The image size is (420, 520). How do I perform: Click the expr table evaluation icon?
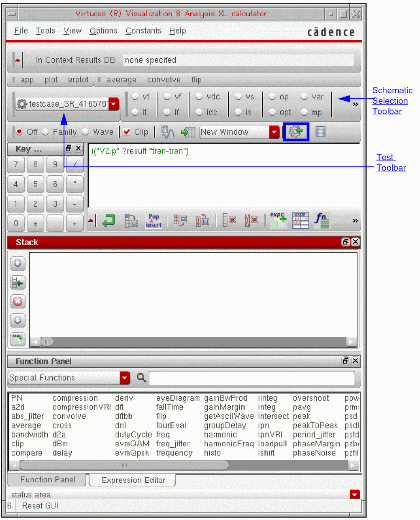[300, 220]
